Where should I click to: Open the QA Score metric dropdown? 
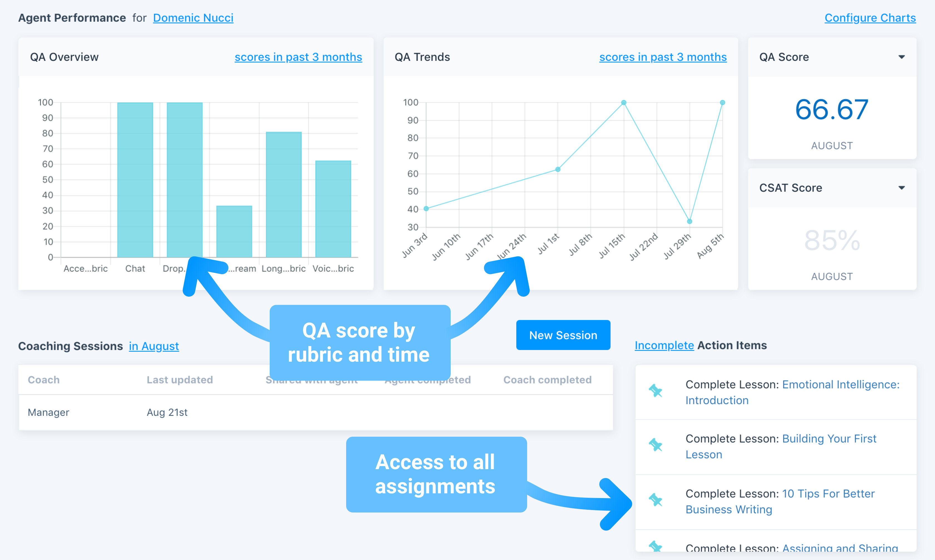pos(902,57)
